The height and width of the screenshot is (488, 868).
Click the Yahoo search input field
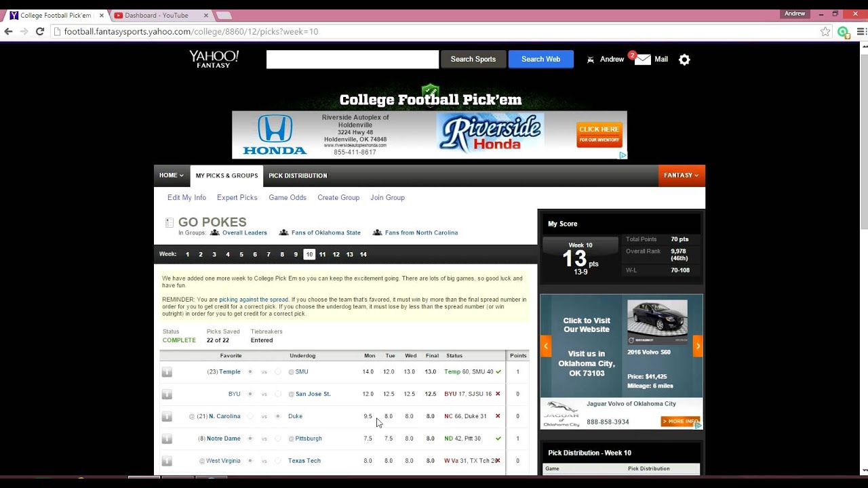tap(353, 59)
